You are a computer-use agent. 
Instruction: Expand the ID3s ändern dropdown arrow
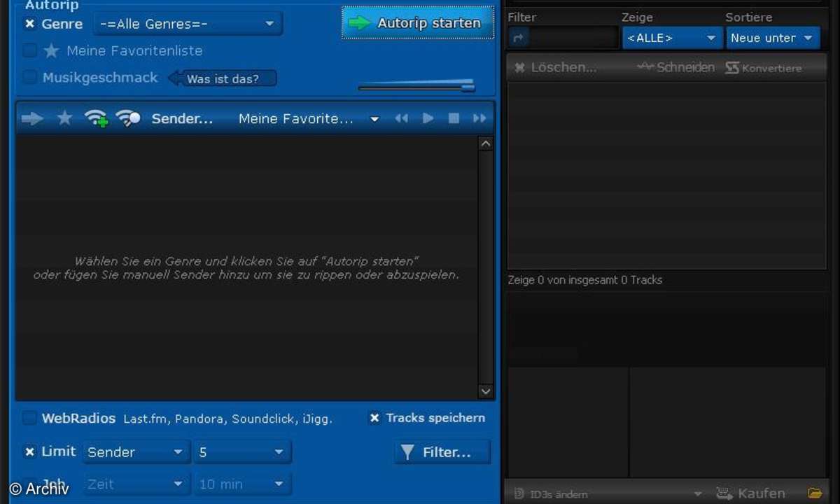(697, 493)
